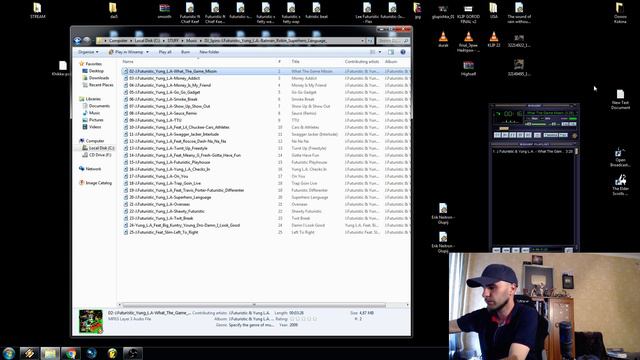Set rating with first star in details pane

(x=292, y=319)
